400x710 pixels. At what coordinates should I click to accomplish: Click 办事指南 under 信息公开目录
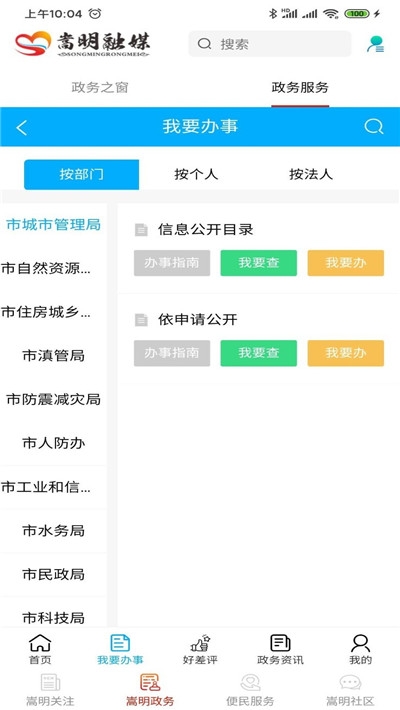[172, 263]
